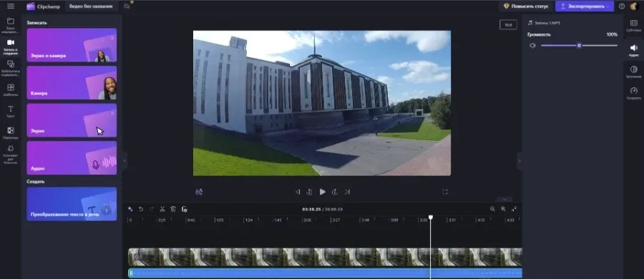
Task: Open the 16:9 aspect ratio selector
Action: coord(508,25)
